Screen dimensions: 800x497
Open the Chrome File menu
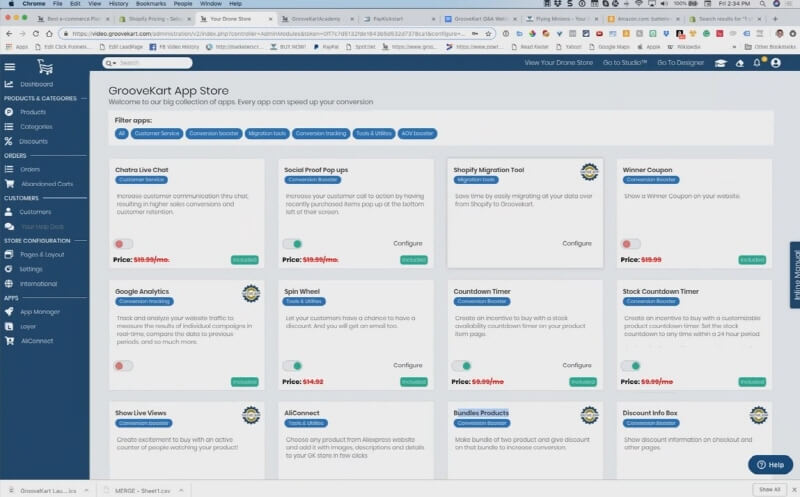(x=58, y=4)
